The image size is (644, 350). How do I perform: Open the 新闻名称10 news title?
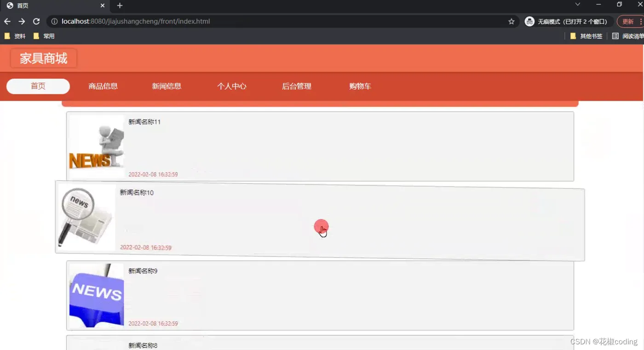[137, 192]
